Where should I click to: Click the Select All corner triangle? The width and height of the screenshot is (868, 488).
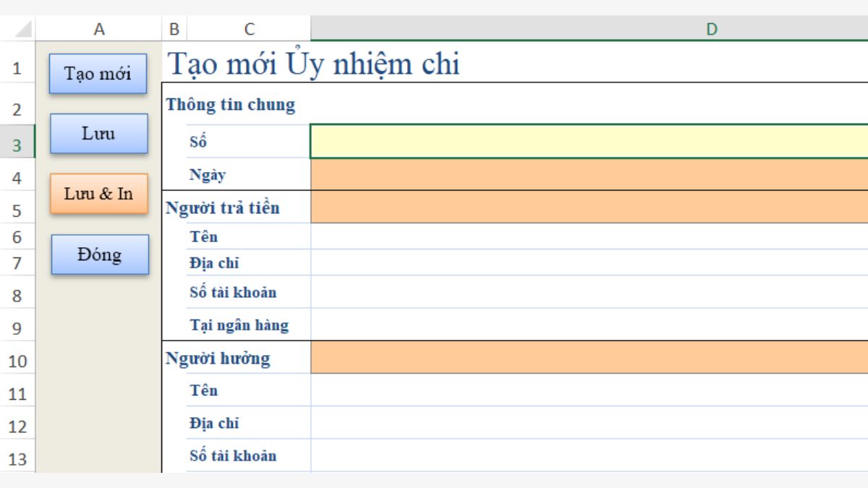[x=22, y=30]
